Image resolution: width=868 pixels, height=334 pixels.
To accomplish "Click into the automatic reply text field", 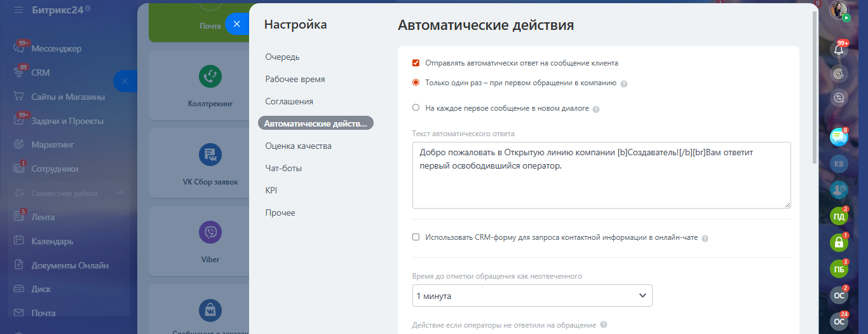I will 601,184.
